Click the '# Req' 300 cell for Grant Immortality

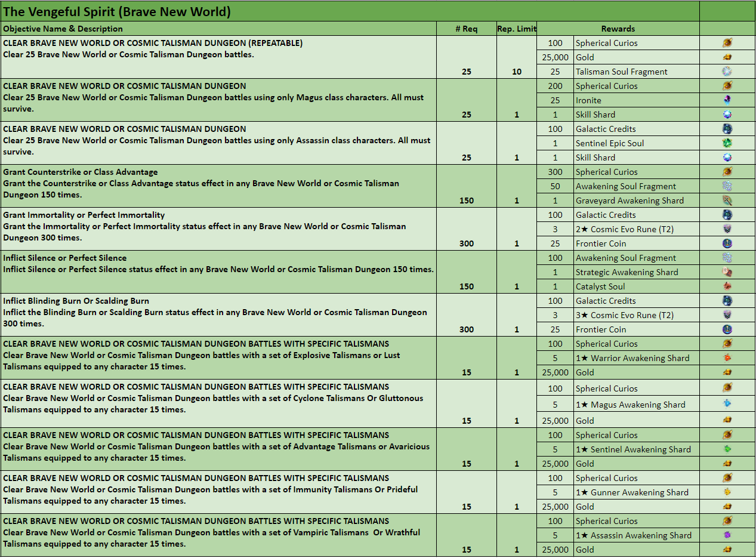coord(467,229)
